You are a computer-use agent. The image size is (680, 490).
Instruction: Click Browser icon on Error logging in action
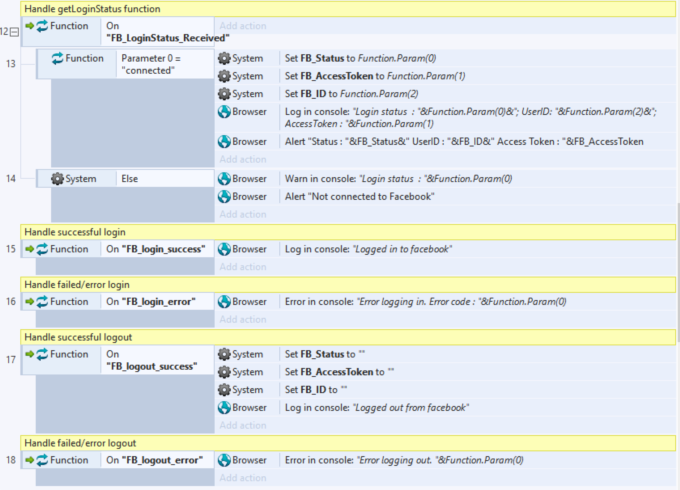(x=224, y=302)
